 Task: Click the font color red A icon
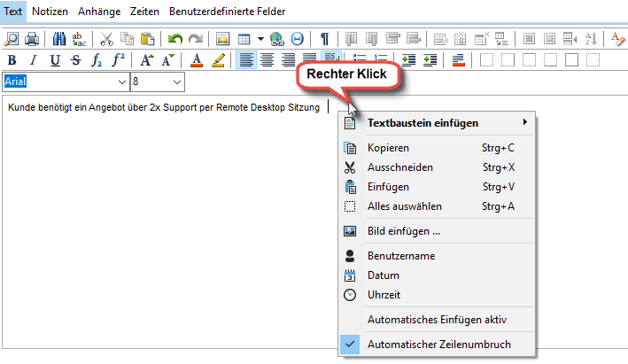[x=197, y=60]
